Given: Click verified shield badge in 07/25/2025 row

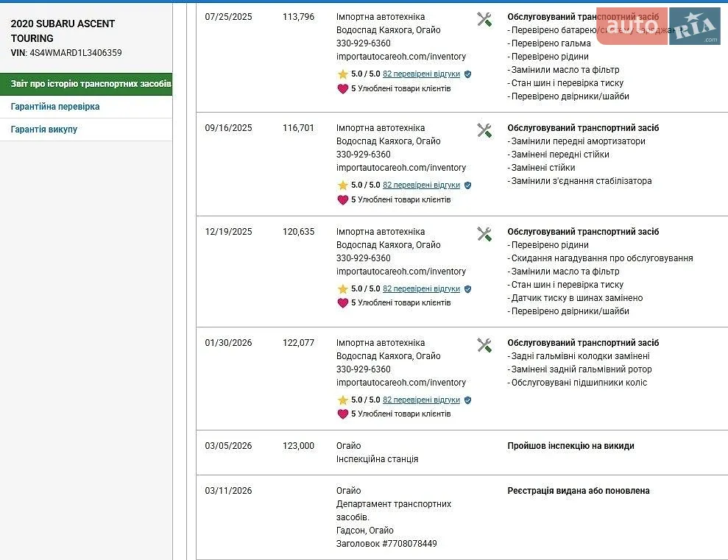Looking at the screenshot, I should point(467,74).
